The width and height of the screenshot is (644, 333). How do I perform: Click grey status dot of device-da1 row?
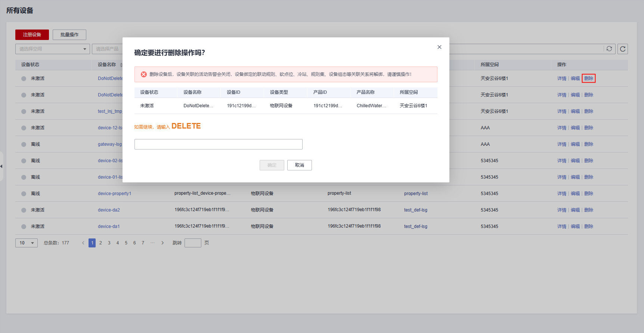tap(24, 226)
